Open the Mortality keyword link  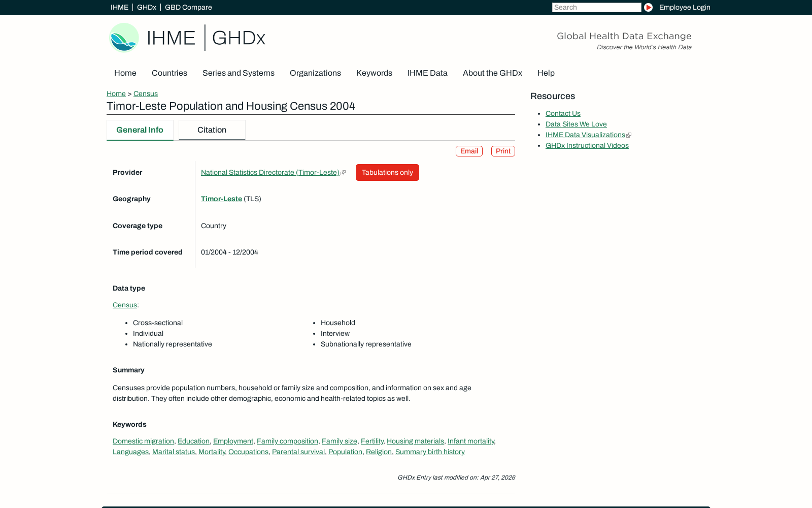coord(212,452)
